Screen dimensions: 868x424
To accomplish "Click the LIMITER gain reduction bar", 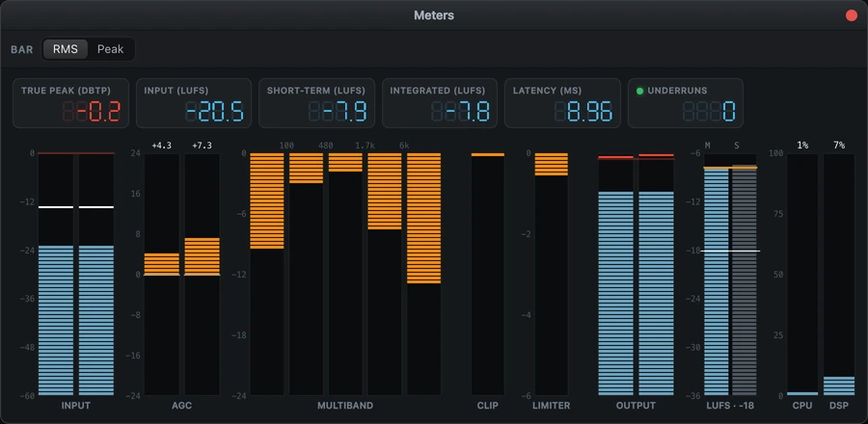I will (552, 275).
